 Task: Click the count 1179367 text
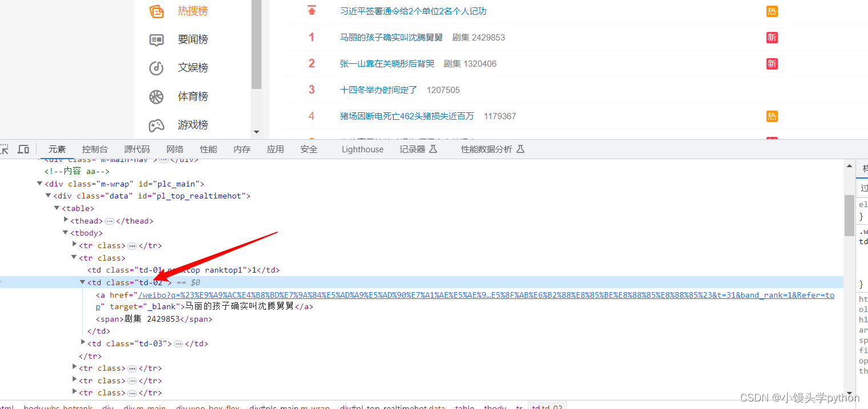[x=500, y=116]
